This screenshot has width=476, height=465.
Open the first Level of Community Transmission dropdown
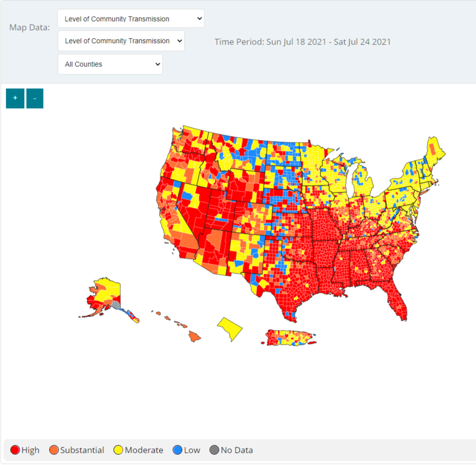[131, 19]
